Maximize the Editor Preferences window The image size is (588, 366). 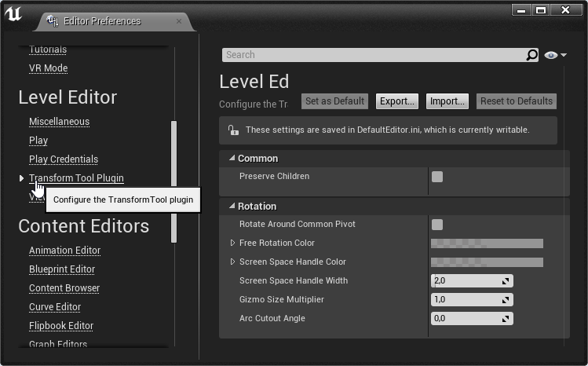pyautogui.click(x=541, y=10)
